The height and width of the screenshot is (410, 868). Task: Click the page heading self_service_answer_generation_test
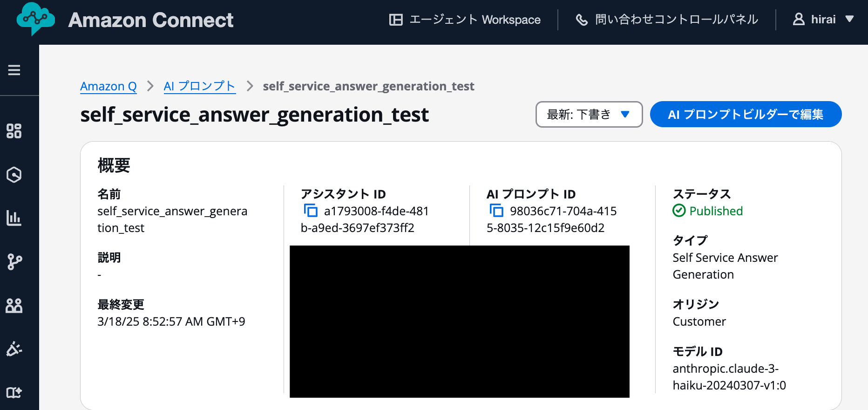(x=254, y=115)
